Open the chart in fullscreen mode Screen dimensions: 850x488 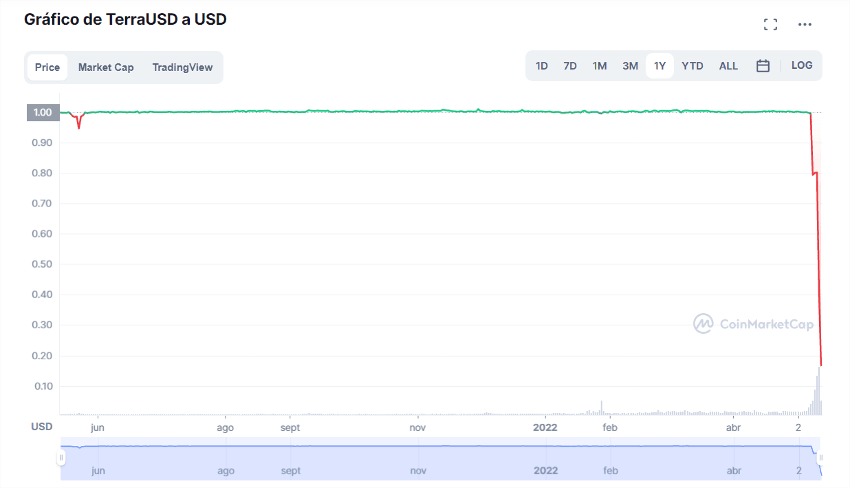tap(770, 24)
